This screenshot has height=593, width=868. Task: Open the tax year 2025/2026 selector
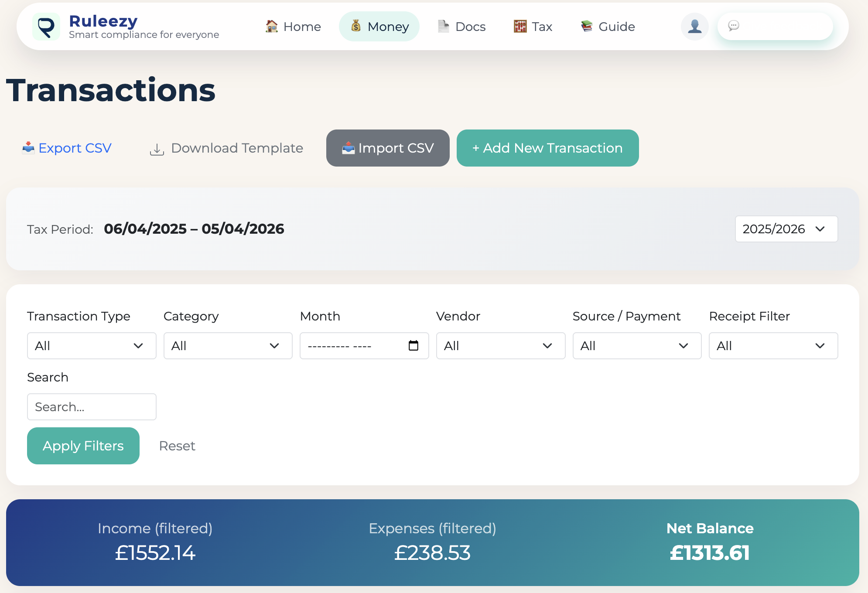(786, 229)
